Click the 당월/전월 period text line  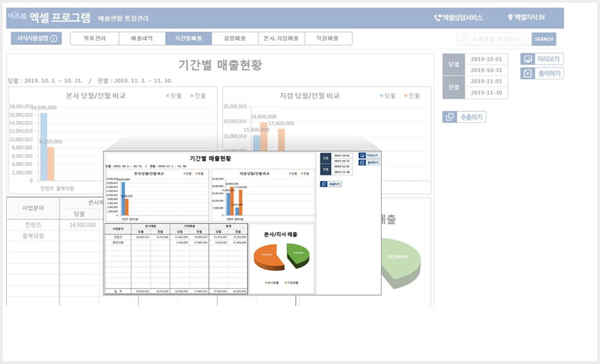point(90,81)
